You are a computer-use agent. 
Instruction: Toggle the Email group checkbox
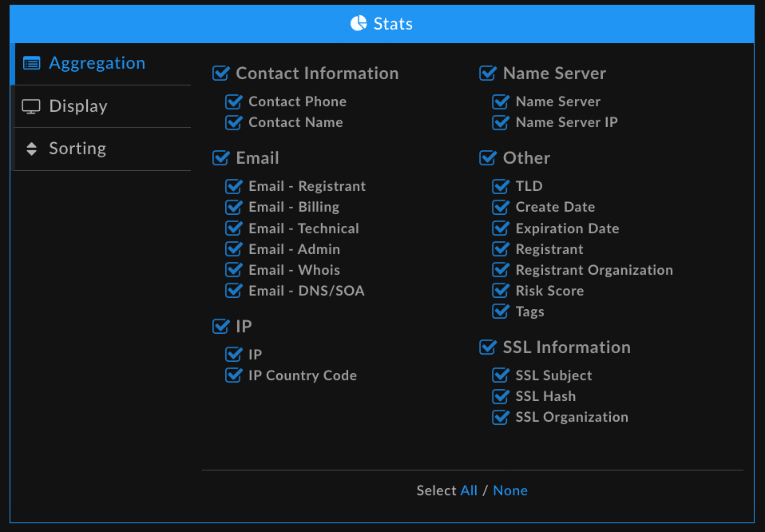pyautogui.click(x=220, y=158)
